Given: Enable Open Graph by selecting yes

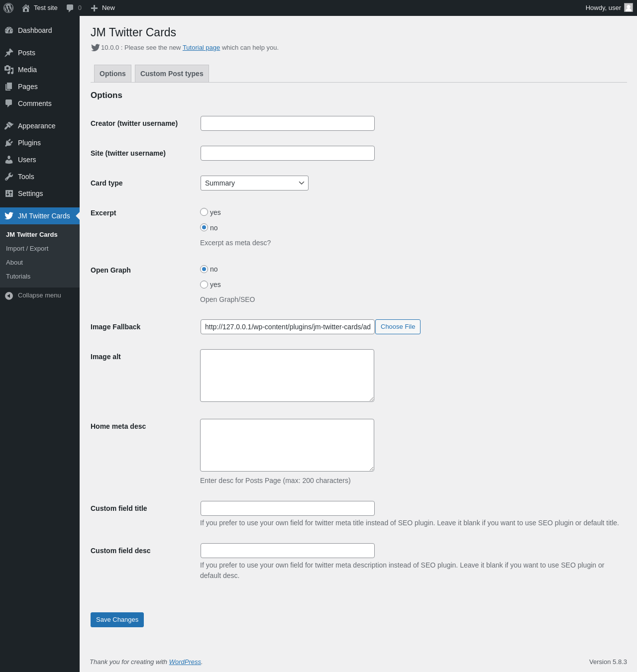Looking at the screenshot, I should [x=204, y=285].
